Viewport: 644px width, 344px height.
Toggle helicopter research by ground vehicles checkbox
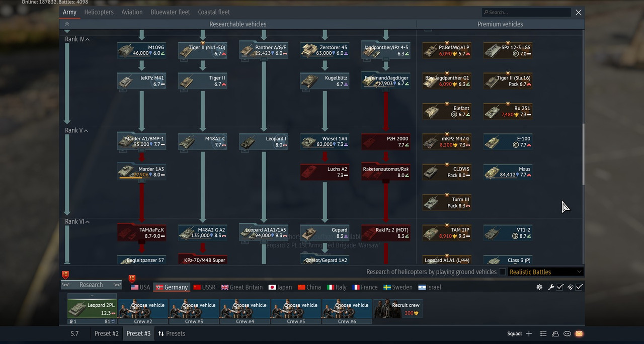[502, 272]
